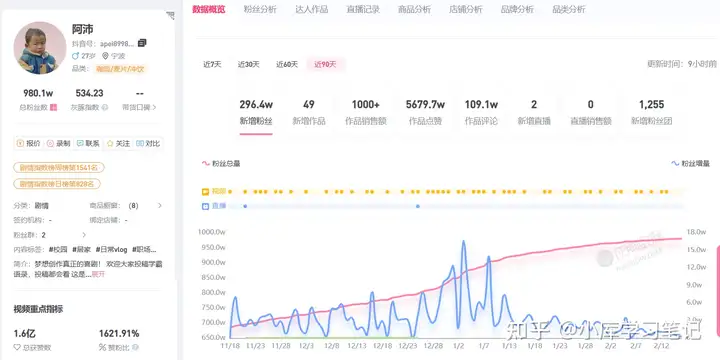Select the 作品评论 109.1w metric
Screen dimensions: 720x360
pyautogui.click(x=481, y=113)
